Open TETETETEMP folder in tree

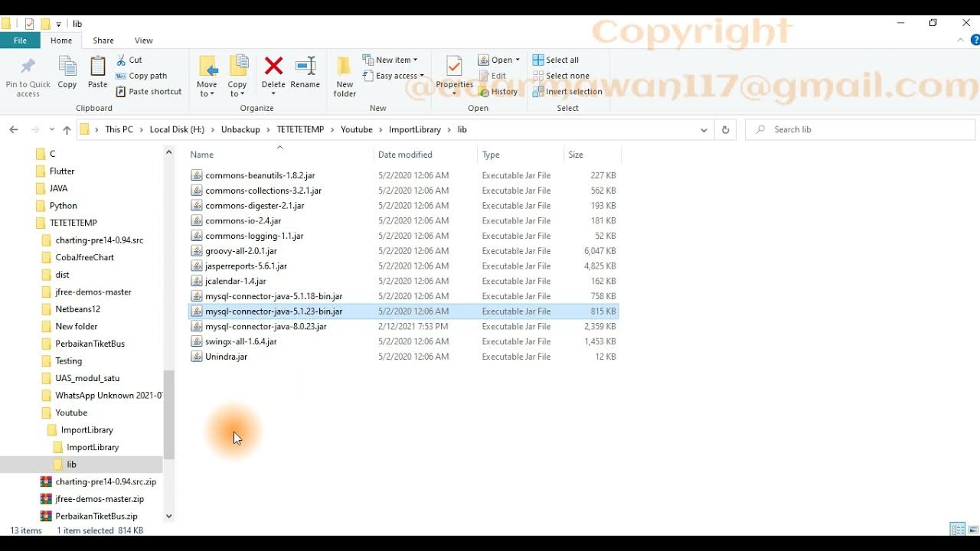click(x=73, y=223)
